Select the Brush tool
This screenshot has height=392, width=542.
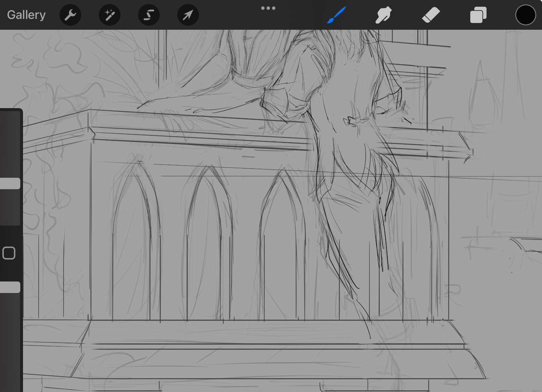click(x=336, y=15)
